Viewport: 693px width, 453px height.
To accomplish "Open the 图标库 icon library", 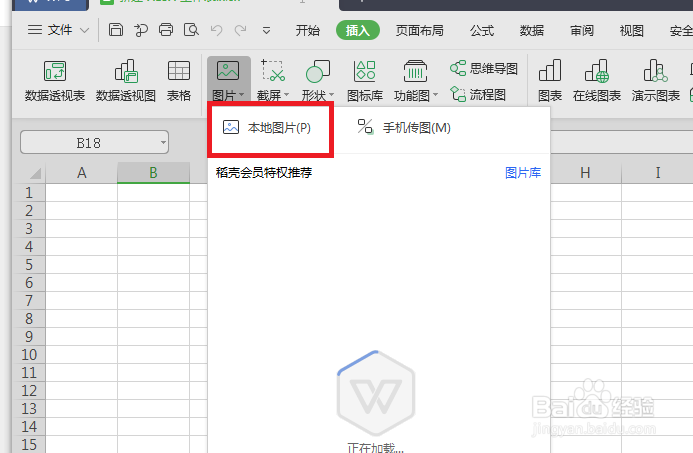I will (x=365, y=81).
